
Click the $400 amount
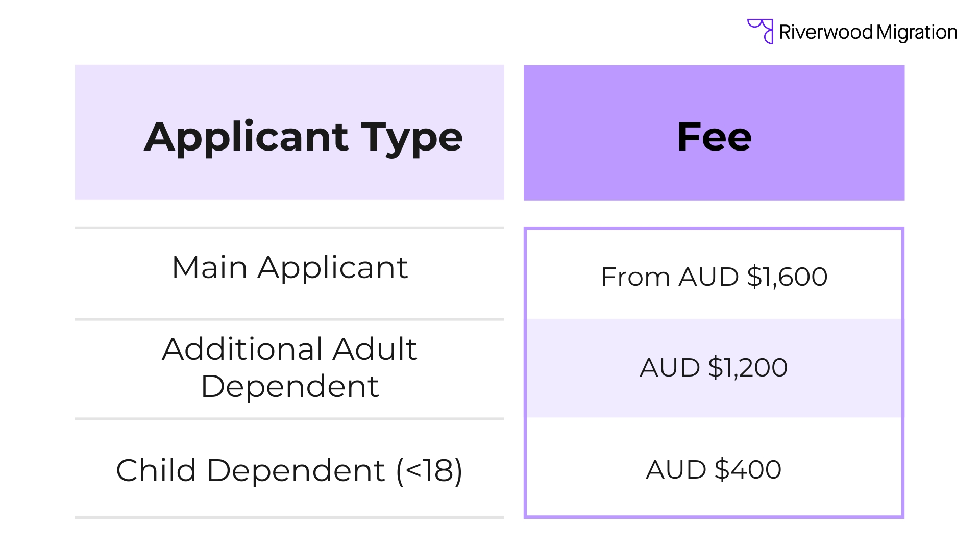click(x=748, y=469)
